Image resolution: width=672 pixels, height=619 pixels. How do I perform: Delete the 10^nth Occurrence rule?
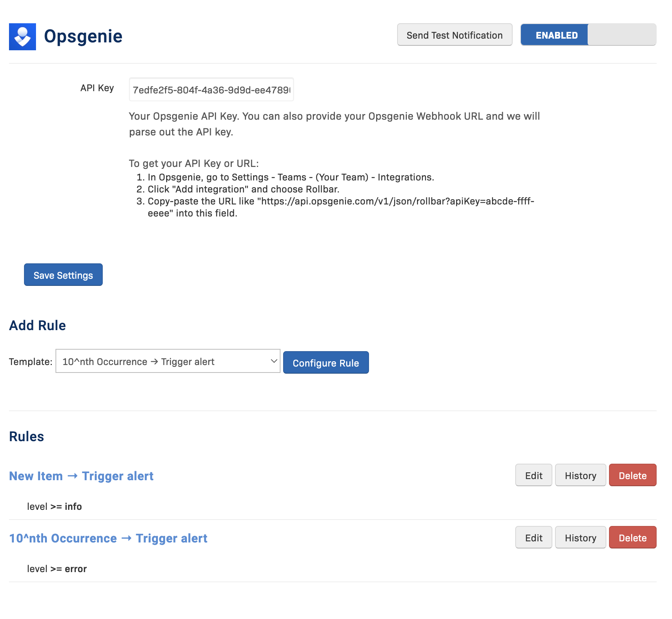click(x=633, y=538)
